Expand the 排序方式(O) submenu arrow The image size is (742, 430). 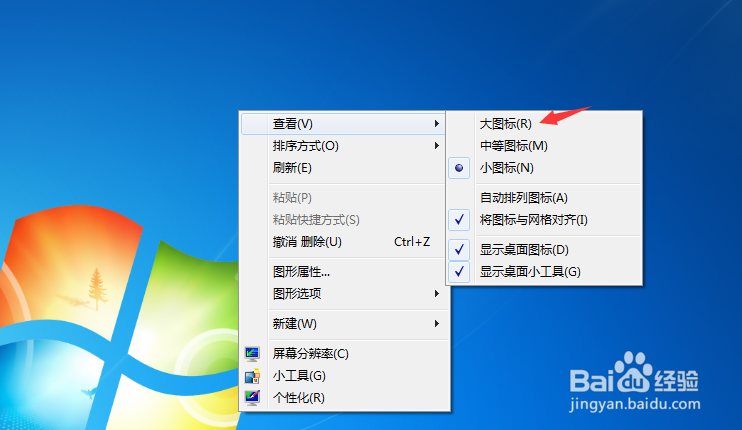click(x=436, y=146)
